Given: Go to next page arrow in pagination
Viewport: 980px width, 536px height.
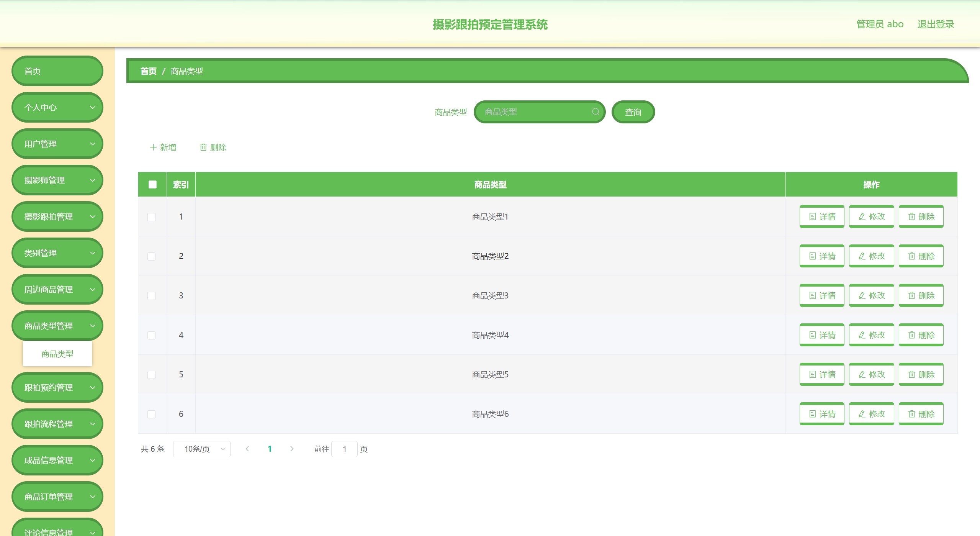Looking at the screenshot, I should pyautogui.click(x=292, y=449).
